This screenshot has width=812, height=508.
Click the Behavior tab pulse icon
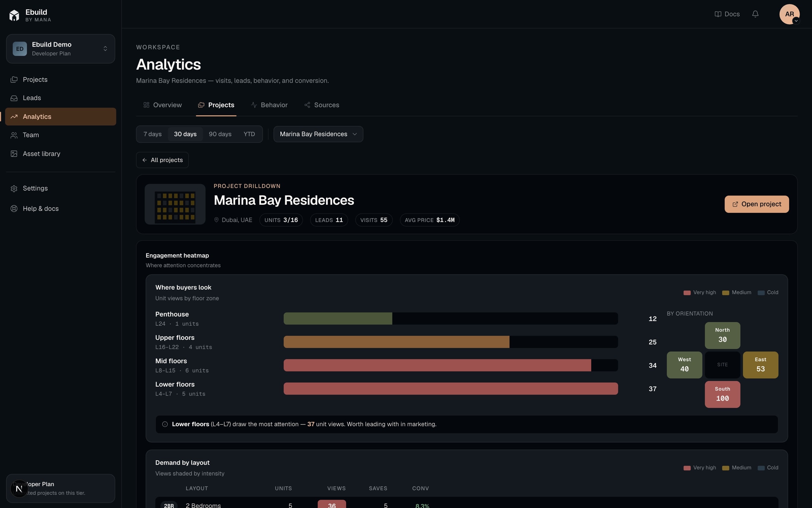click(x=254, y=105)
